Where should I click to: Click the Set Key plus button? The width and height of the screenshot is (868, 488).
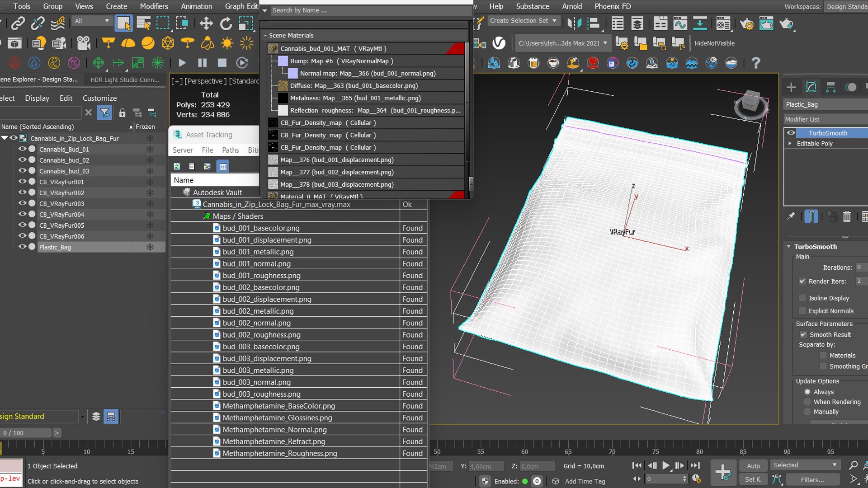click(x=722, y=472)
